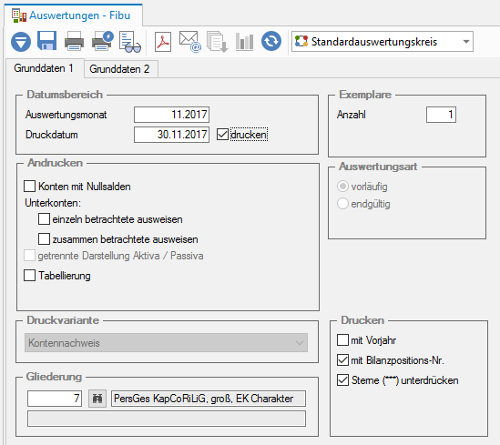Click the printer with settings badge icon
500x445 pixels.
pyautogui.click(x=103, y=41)
